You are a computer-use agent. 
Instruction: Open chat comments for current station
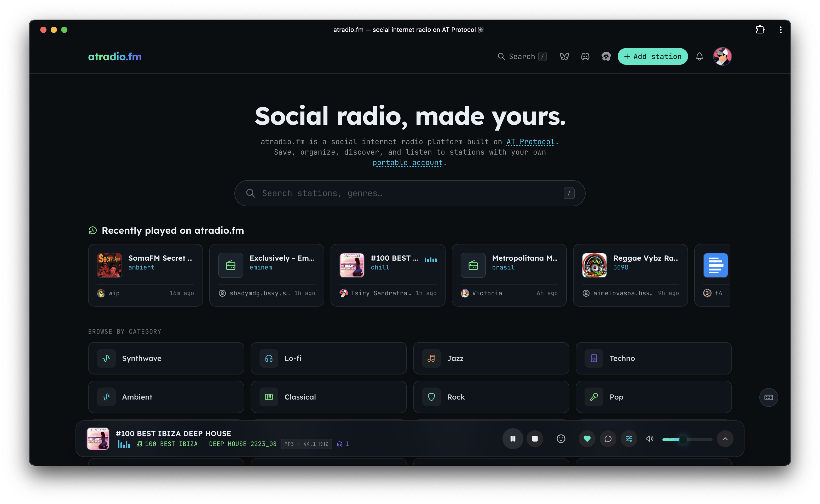(608, 439)
